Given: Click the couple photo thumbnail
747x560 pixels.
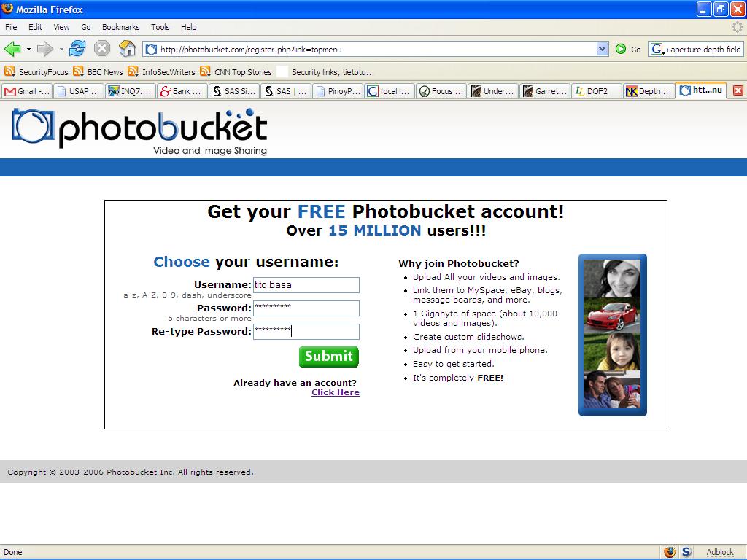Looking at the screenshot, I should (612, 390).
